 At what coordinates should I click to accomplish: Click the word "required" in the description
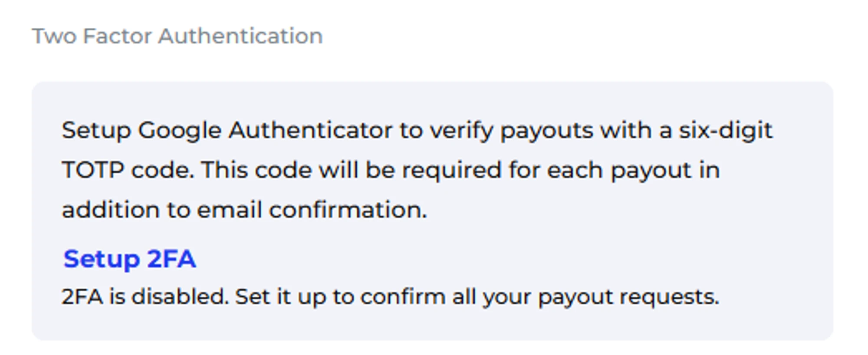tap(451, 170)
